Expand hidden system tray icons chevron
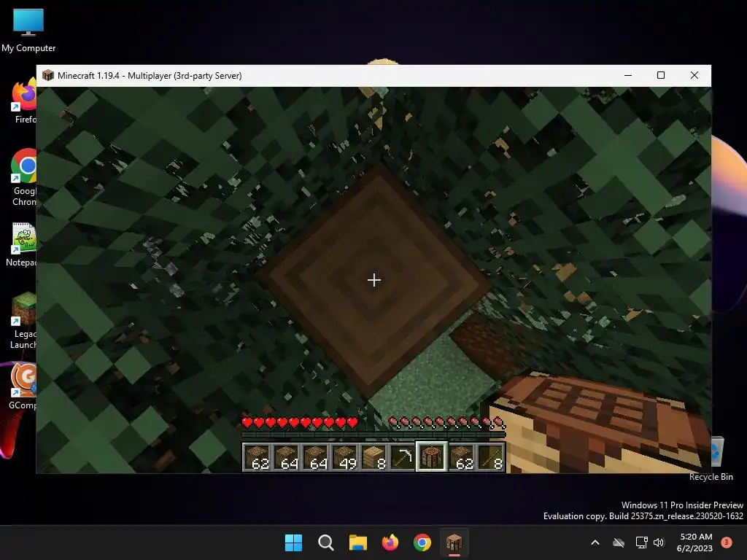 tap(595, 542)
